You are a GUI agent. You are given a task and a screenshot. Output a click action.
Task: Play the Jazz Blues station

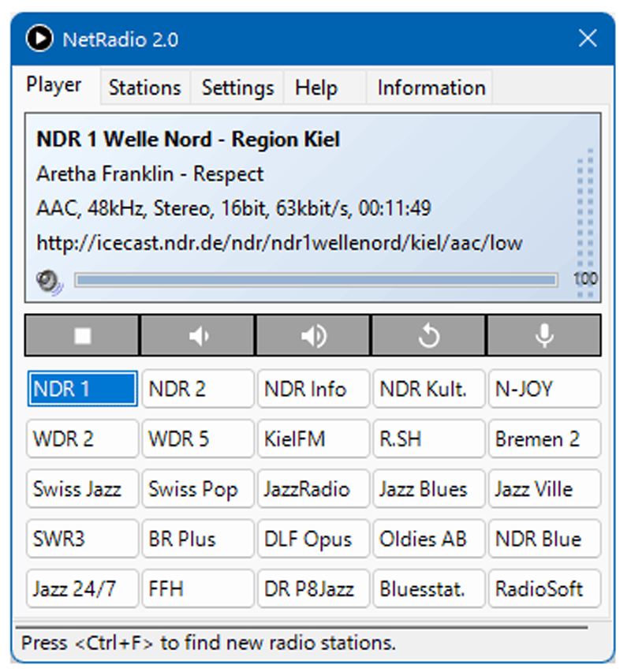(x=428, y=489)
